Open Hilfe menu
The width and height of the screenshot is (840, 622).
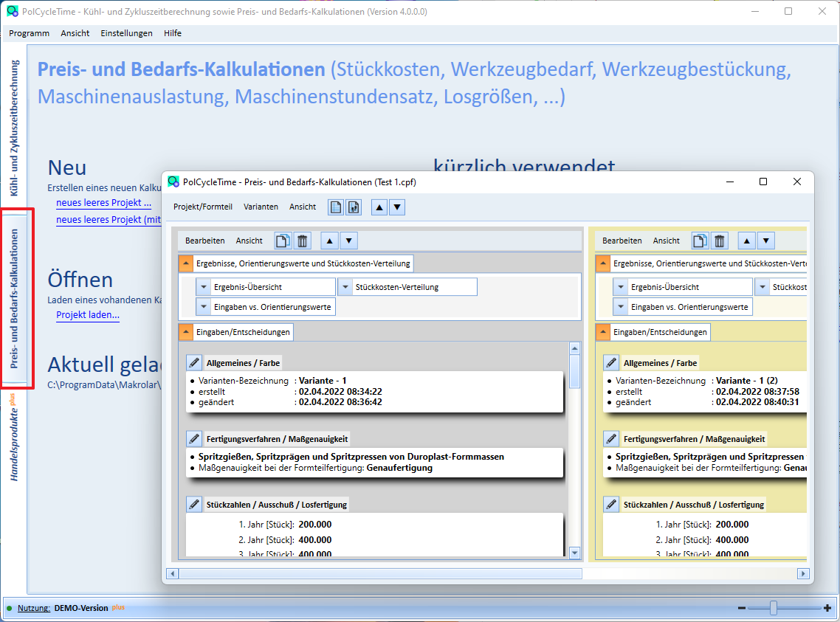click(x=173, y=33)
